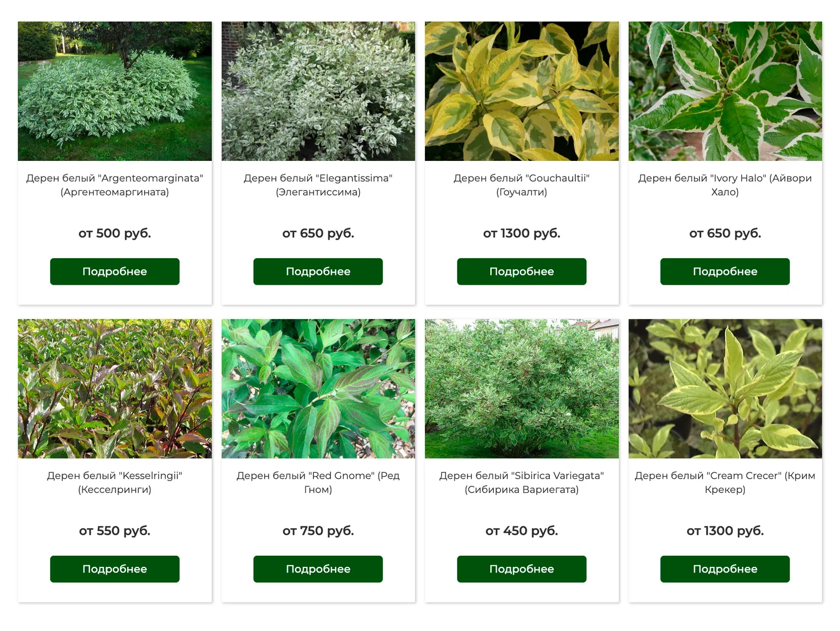The width and height of the screenshot is (840, 631).
Task: Open details button for Red Gnome
Action: [x=318, y=569]
